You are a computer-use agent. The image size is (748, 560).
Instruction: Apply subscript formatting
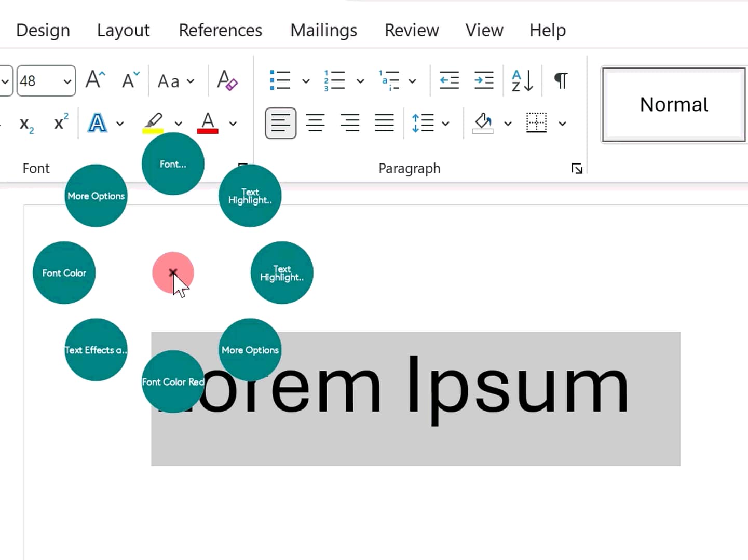[x=26, y=124]
